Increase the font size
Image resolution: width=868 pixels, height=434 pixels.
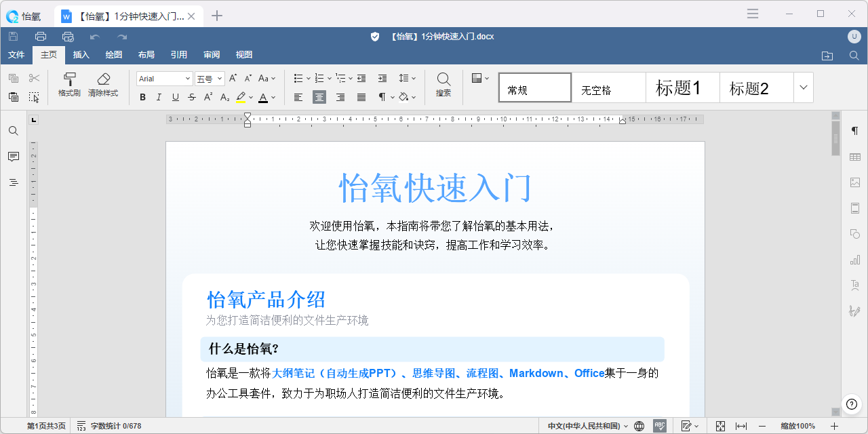click(233, 79)
